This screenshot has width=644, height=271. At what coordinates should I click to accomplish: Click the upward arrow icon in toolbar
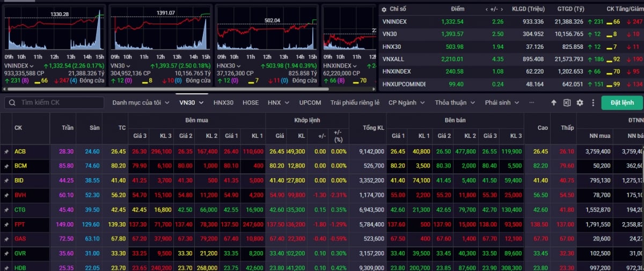pyautogui.click(x=554, y=102)
